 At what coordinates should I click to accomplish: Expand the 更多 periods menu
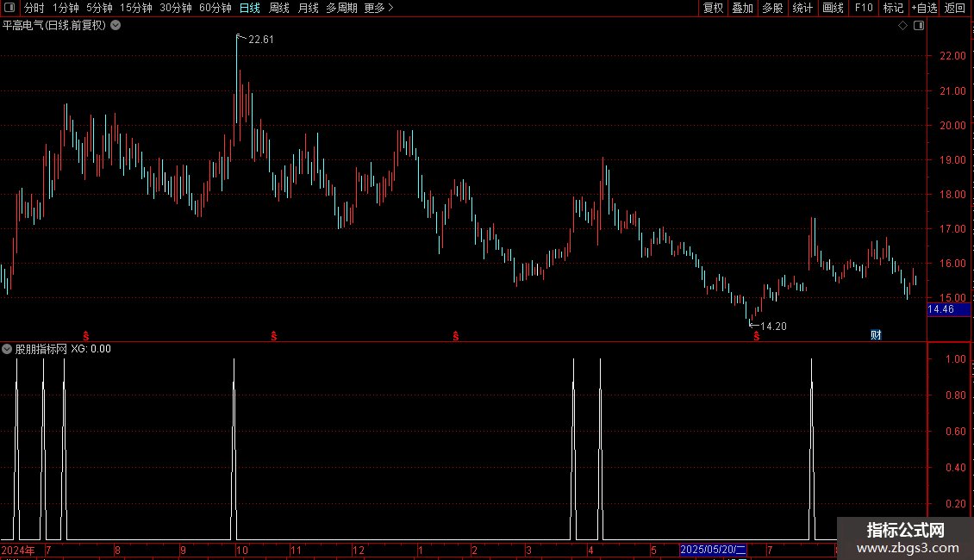point(379,8)
